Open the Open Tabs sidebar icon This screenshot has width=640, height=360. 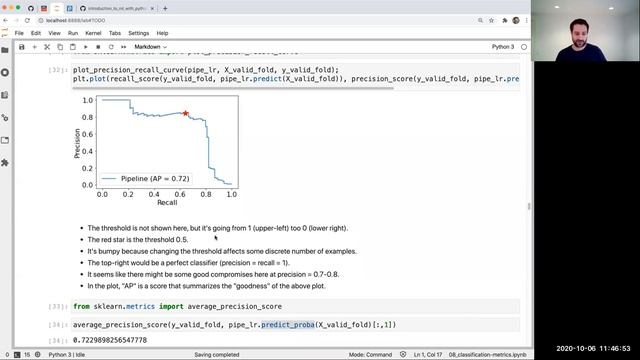point(5,140)
